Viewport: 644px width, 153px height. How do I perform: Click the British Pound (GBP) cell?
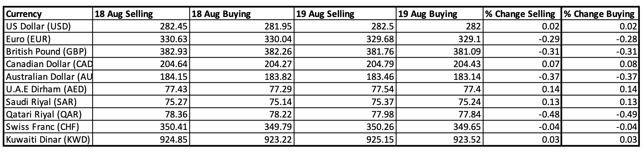click(x=48, y=52)
